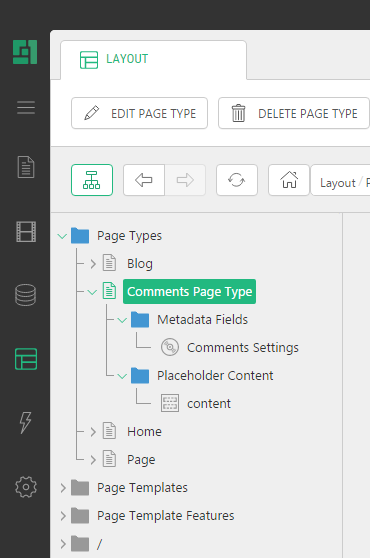Open the Content document icon in sidebar

[x=26, y=167]
